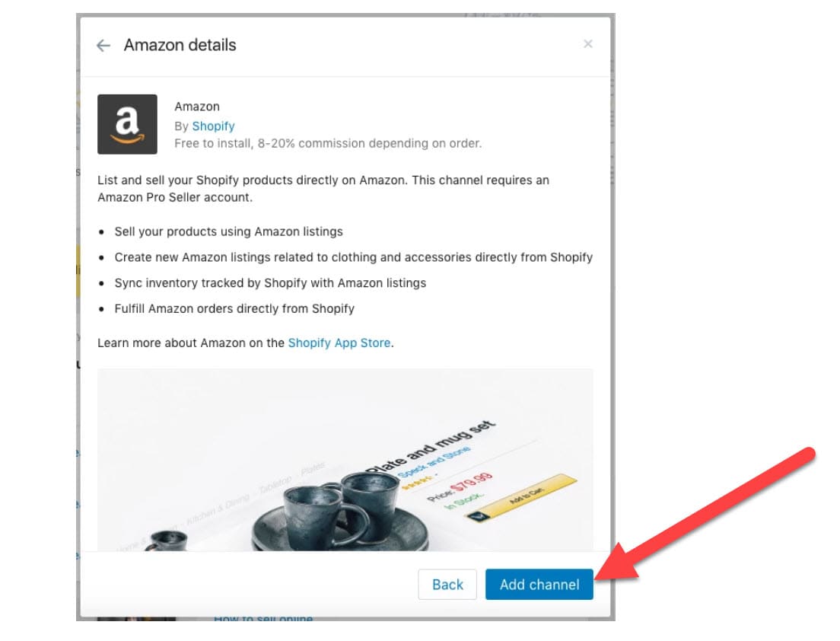Click the Plate and mug set title
The width and height of the screenshot is (840, 641).
431,447
